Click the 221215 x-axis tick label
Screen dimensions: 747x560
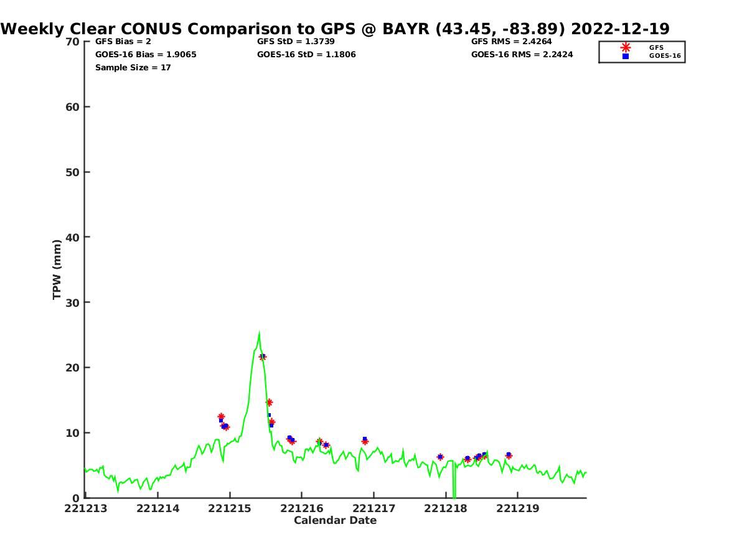pyautogui.click(x=229, y=508)
